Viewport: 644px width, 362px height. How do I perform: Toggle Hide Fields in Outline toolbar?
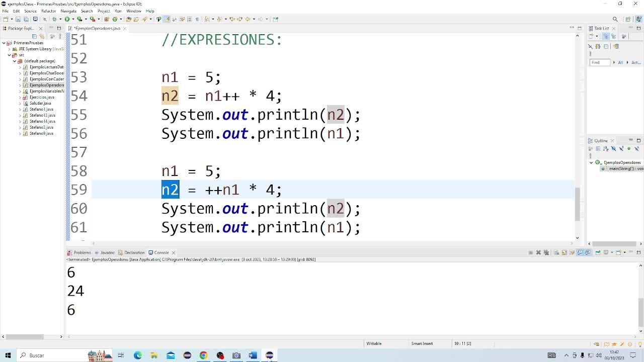click(x=613, y=148)
